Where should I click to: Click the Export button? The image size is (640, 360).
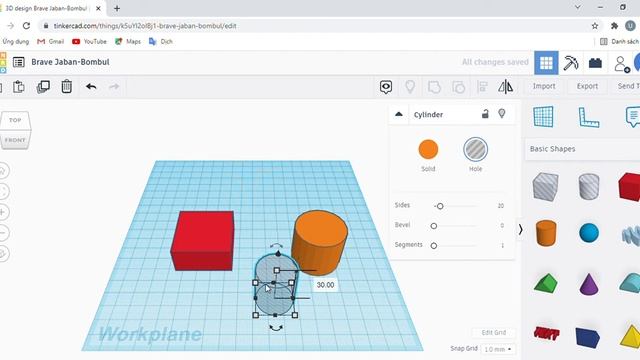coord(587,86)
